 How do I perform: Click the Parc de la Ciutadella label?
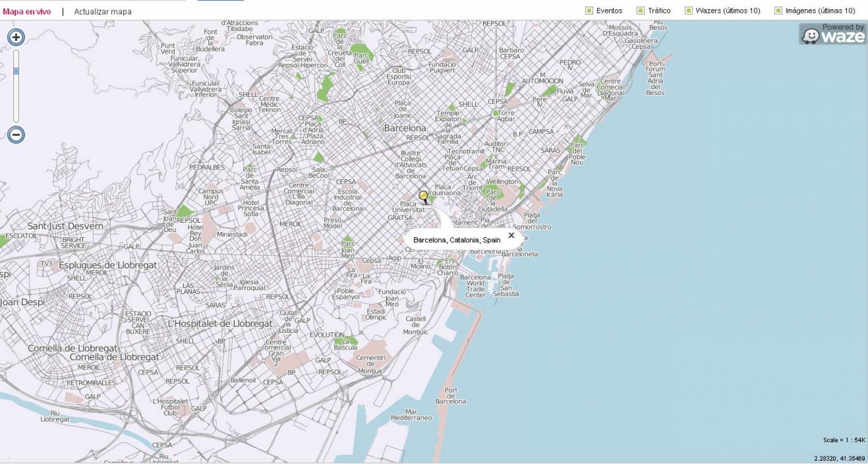[x=493, y=200]
